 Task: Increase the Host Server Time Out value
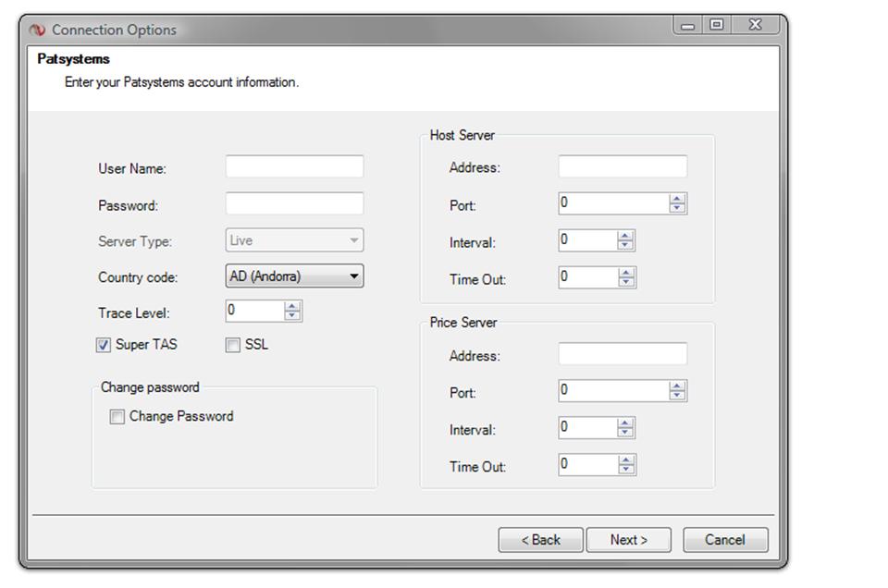(x=626, y=273)
